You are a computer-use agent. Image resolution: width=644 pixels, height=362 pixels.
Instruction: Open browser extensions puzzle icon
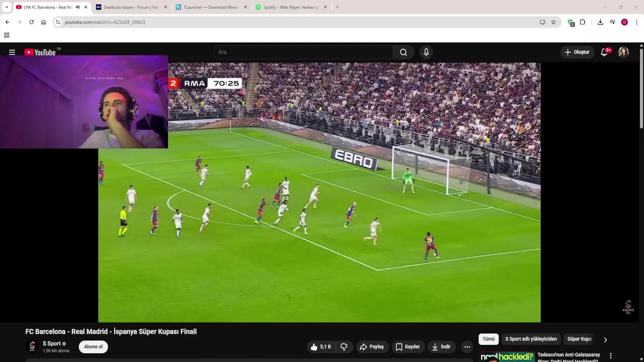(x=583, y=22)
